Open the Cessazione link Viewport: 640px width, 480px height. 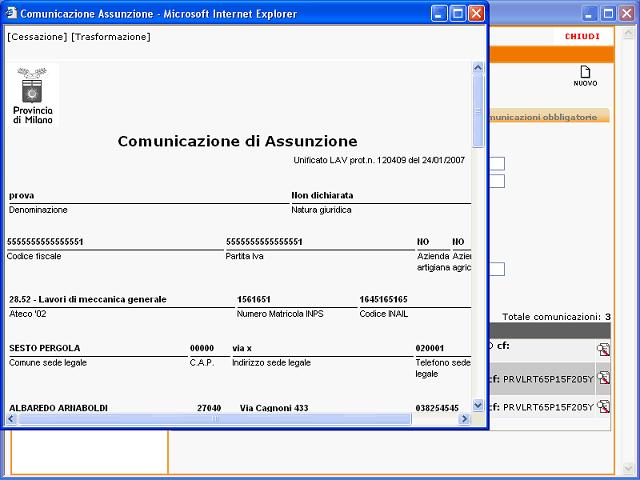click(37, 37)
